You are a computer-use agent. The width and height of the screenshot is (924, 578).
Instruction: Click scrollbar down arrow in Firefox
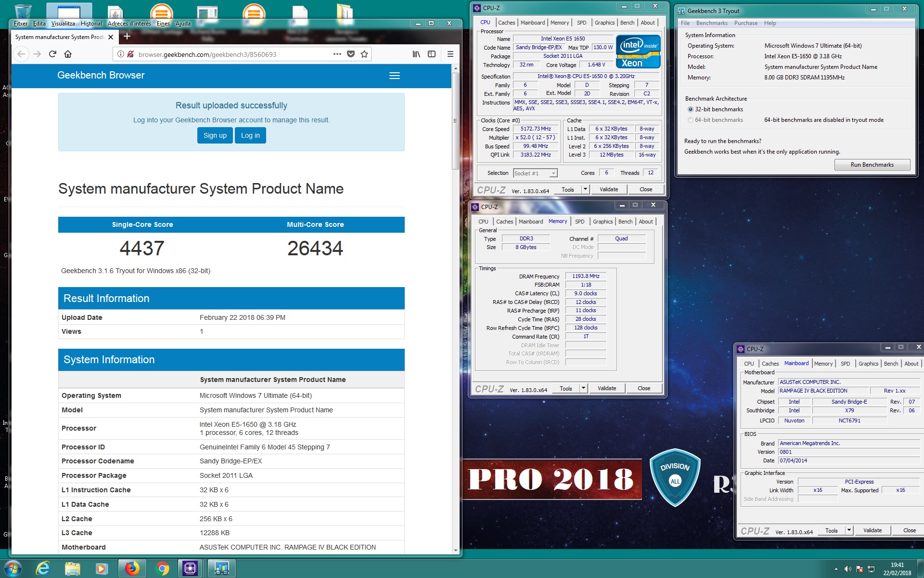(455, 550)
